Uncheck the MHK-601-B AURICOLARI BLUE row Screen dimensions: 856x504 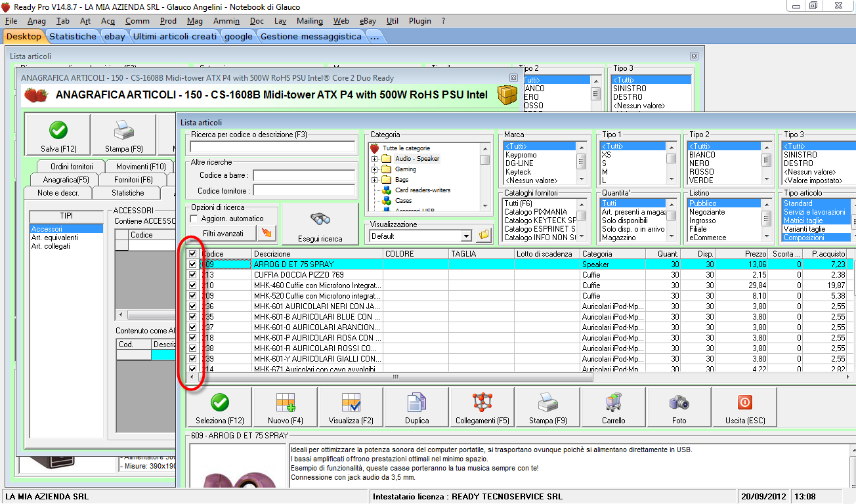pyautogui.click(x=192, y=317)
